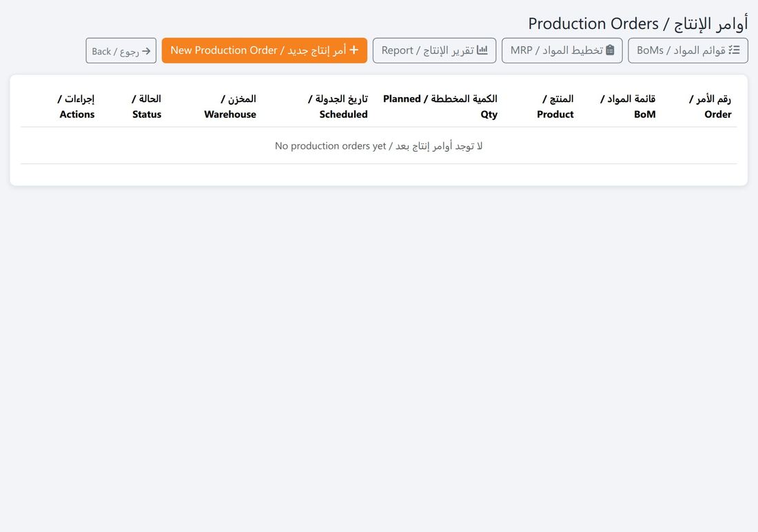The image size is (758, 532).
Task: Open the BoMs / قوائم المواد page
Action: (x=688, y=50)
